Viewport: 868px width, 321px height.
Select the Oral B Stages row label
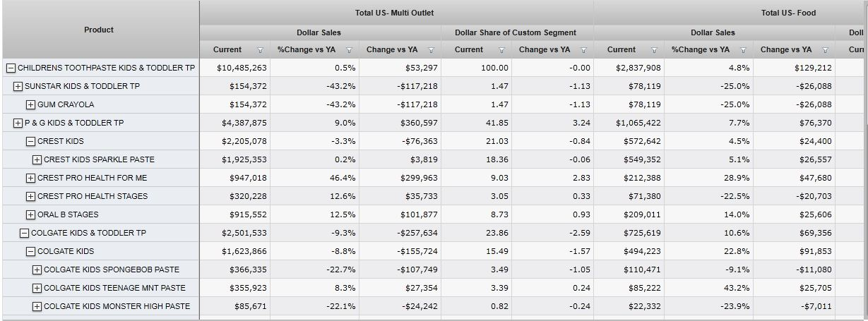(68, 215)
